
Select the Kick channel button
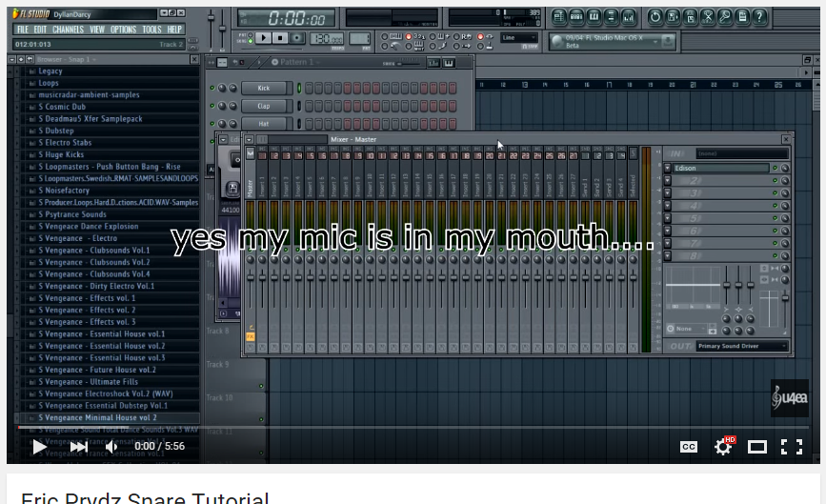[x=266, y=88]
